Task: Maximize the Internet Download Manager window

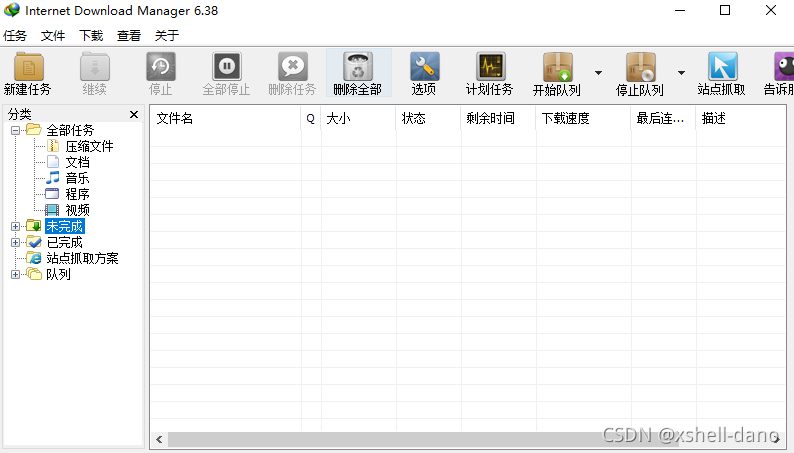Action: click(x=725, y=10)
